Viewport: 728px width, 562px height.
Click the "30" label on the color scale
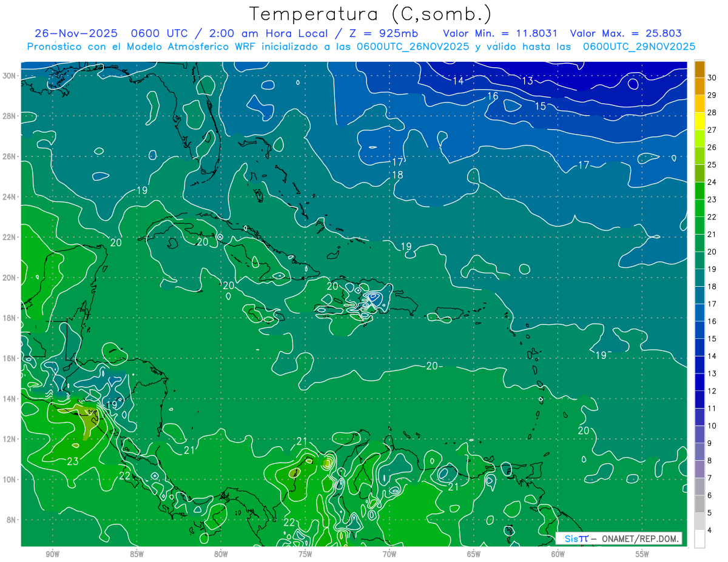tap(712, 78)
